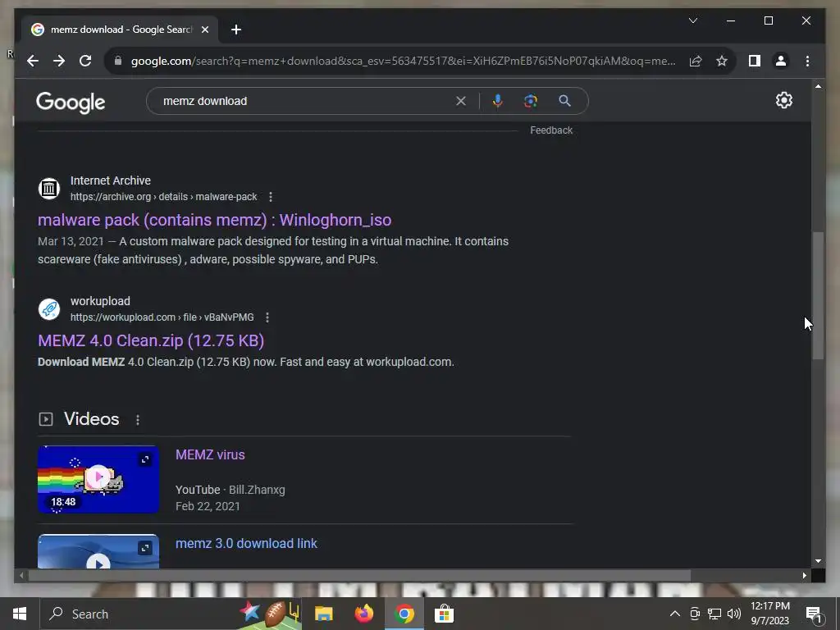
Task: Clear the search box text
Action: [461, 101]
